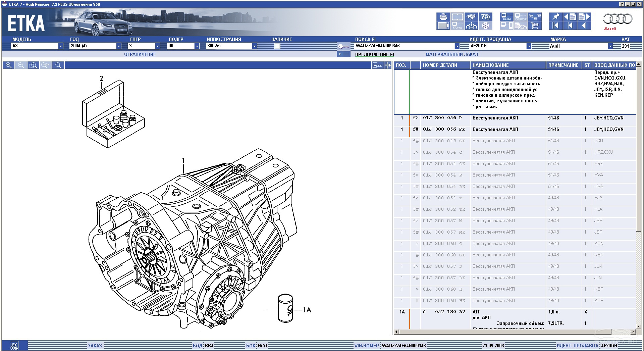The image size is (644, 351).
Task: Go to next page with document-right icon
Action: 584,17
